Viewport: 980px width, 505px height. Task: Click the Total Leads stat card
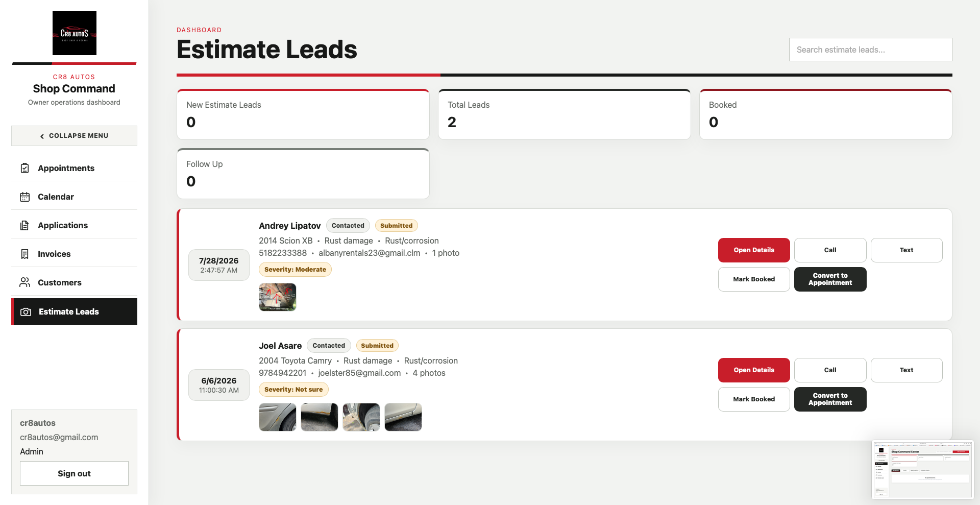565,114
